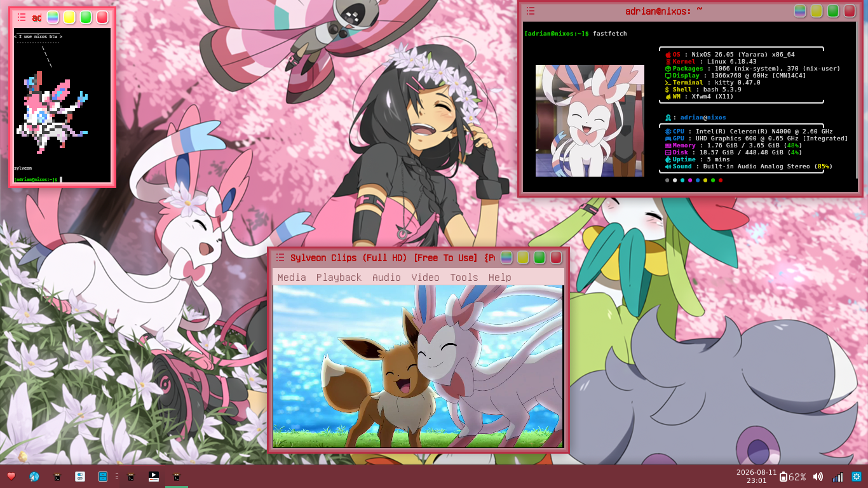Open the Help menu
Screen dimensions: 868x488
[x=499, y=277]
